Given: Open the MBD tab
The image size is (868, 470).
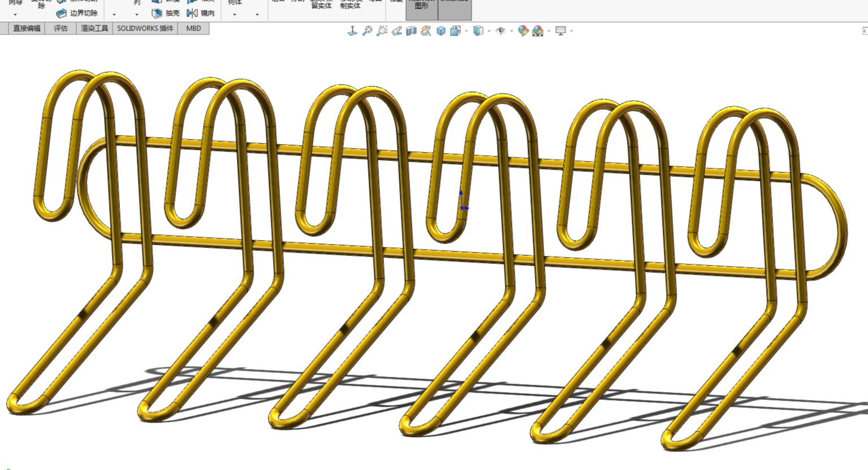Looking at the screenshot, I should click(x=193, y=28).
